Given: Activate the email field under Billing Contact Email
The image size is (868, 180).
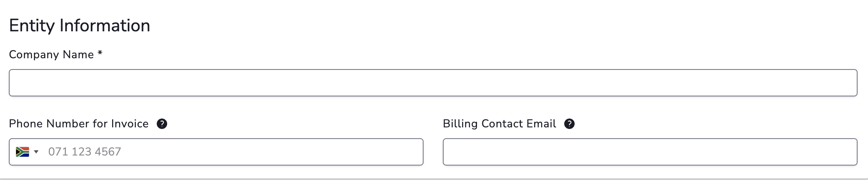Looking at the screenshot, I should [650, 152].
